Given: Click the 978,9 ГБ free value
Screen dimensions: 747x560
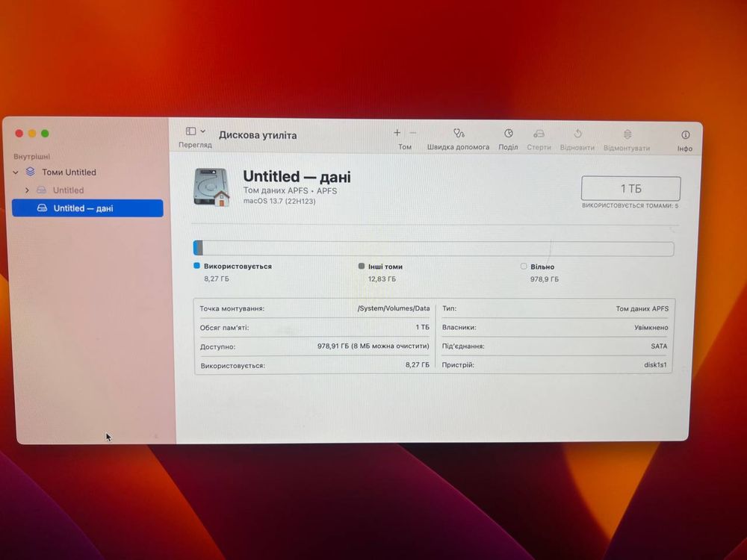Looking at the screenshot, I should [545, 279].
